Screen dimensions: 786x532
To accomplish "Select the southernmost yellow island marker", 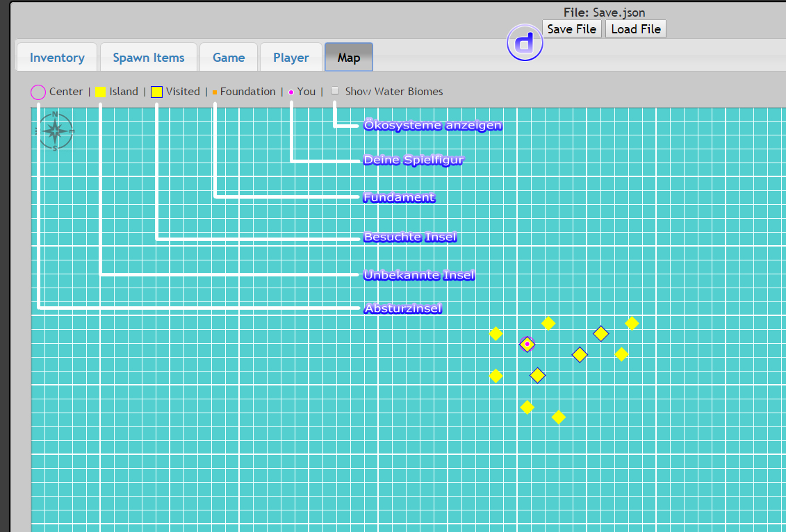I will point(558,417).
